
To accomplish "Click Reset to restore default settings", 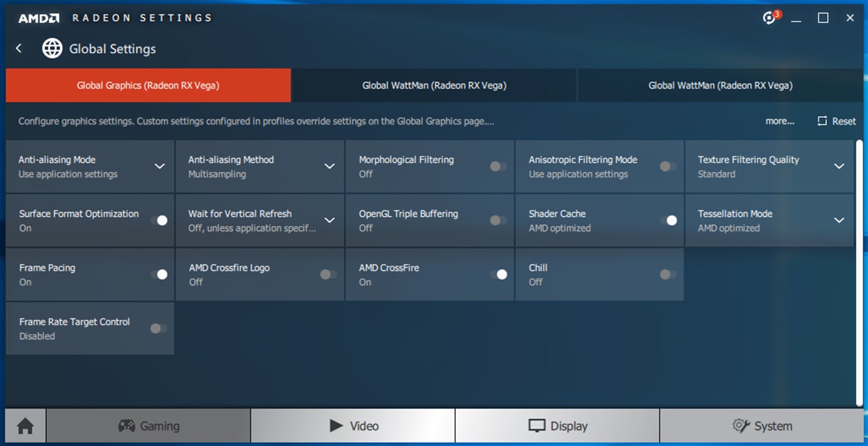I will pyautogui.click(x=836, y=121).
